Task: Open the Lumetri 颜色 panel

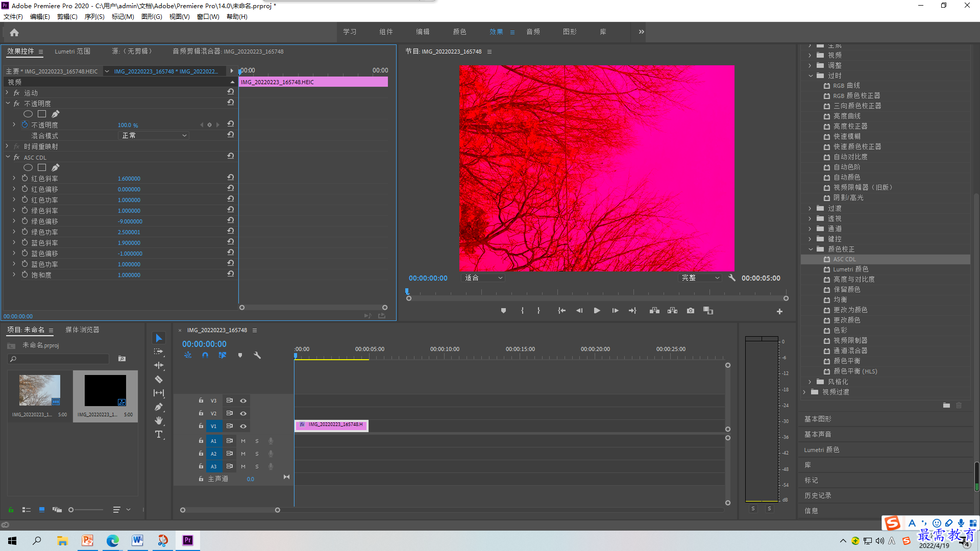Action: (x=821, y=449)
